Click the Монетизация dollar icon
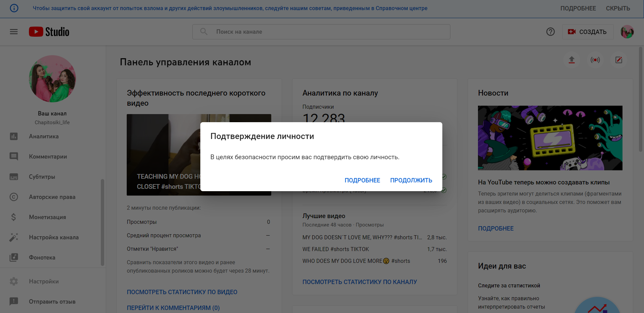This screenshot has width=644, height=313. (14, 217)
